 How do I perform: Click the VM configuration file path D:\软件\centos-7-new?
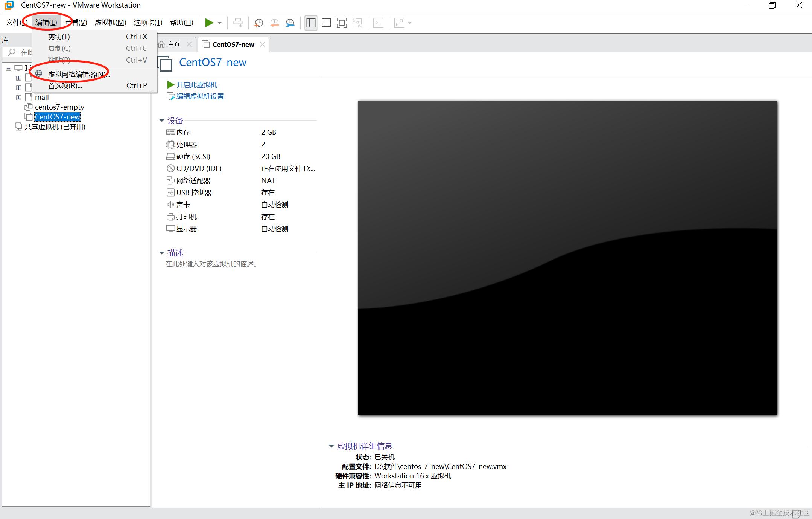tap(440, 466)
